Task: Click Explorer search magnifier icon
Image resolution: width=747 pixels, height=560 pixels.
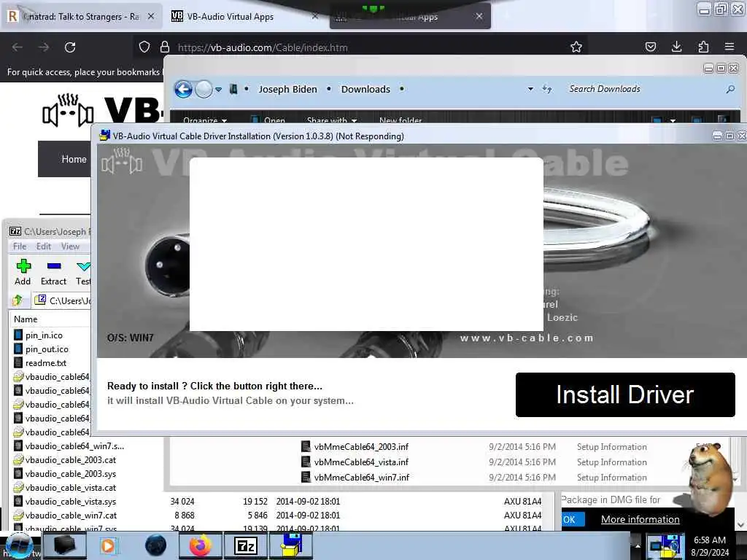Action: point(729,89)
